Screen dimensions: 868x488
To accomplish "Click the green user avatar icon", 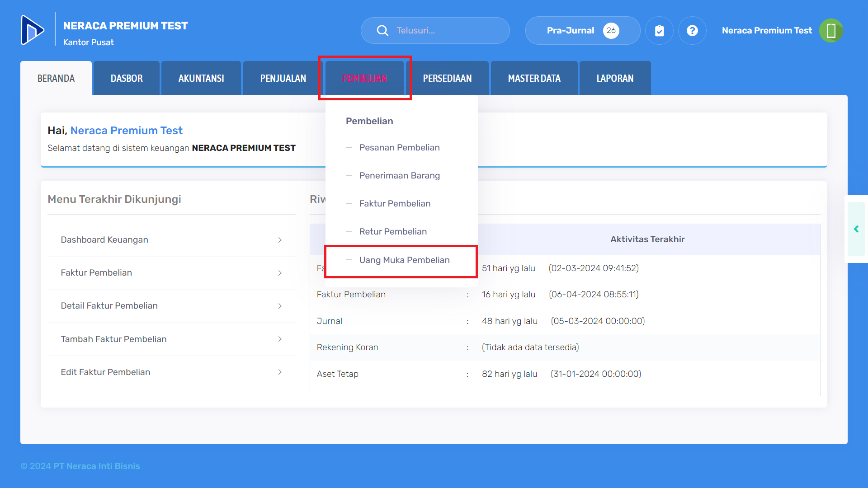I will click(x=830, y=31).
